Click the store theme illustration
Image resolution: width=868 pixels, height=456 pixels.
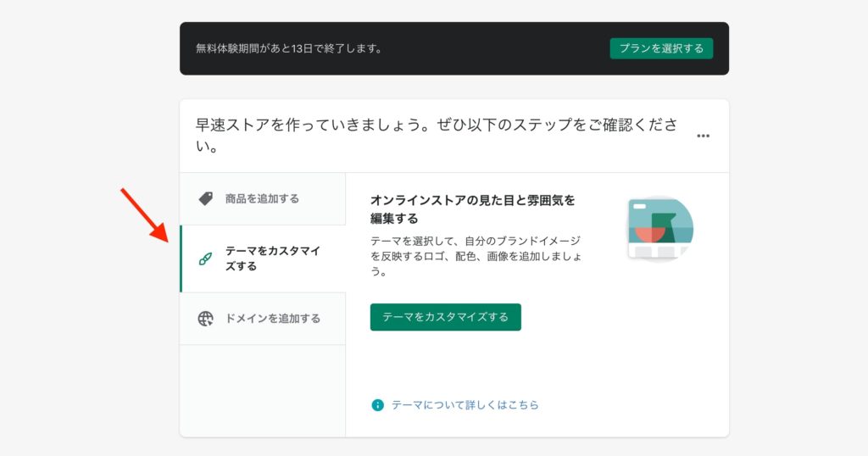(x=660, y=229)
